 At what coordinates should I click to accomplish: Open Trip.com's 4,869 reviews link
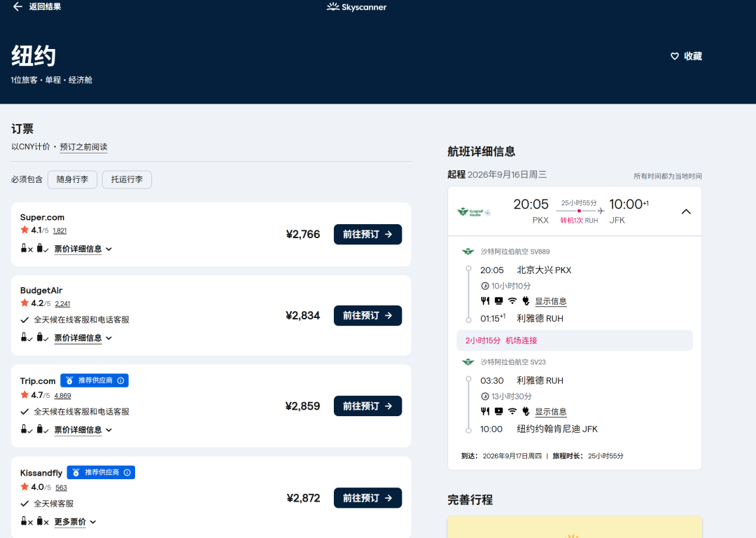click(x=63, y=396)
